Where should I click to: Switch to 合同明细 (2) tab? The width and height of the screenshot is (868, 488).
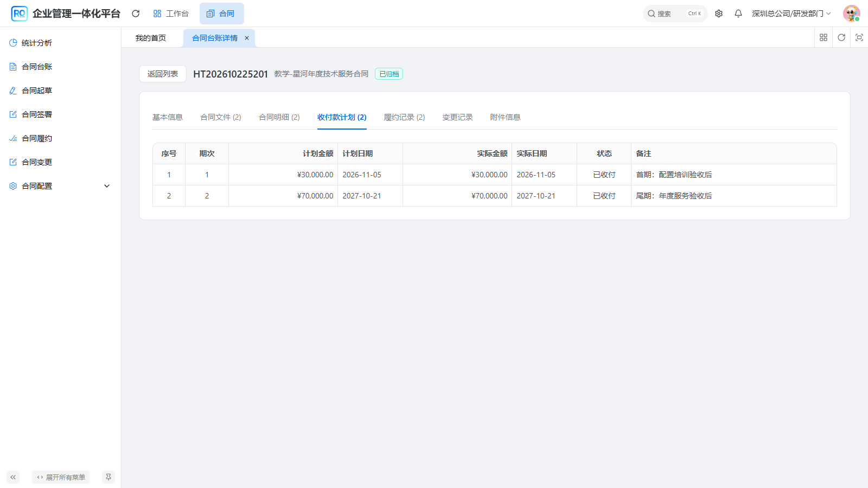coord(279,117)
